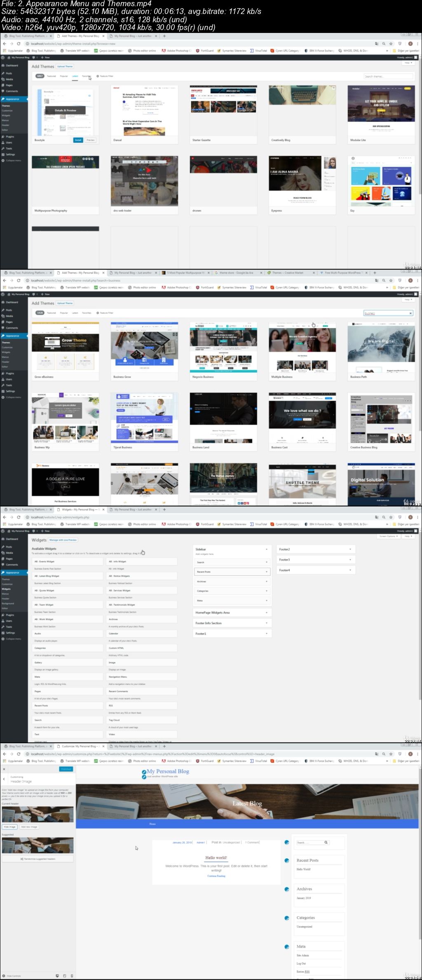
Task: Clear the business search term with the X
Action: coord(410,313)
